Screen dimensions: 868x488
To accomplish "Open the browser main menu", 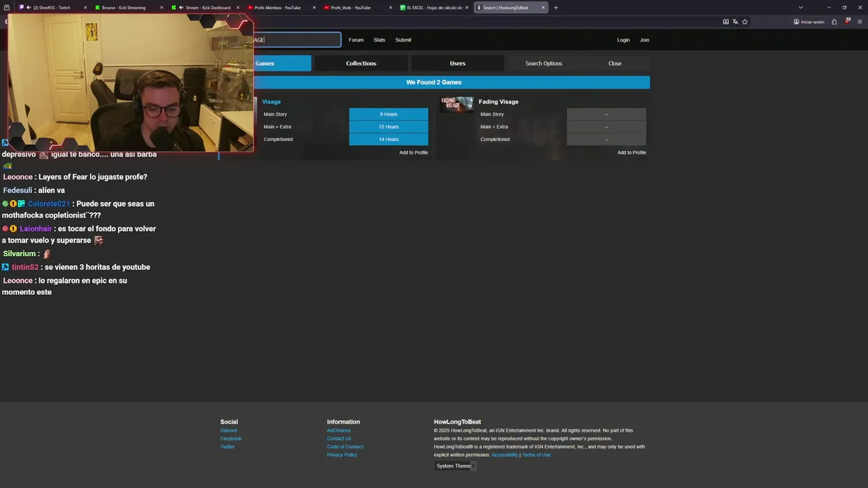I will tap(859, 22).
